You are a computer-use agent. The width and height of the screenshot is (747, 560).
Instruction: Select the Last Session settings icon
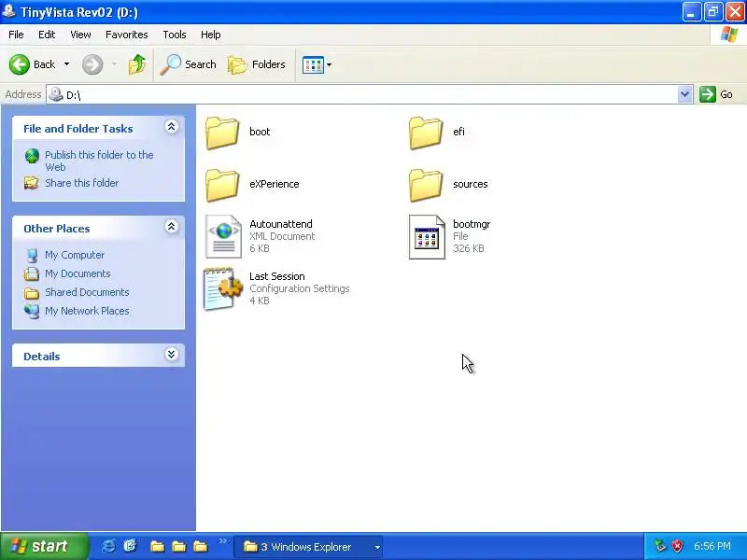click(x=223, y=289)
